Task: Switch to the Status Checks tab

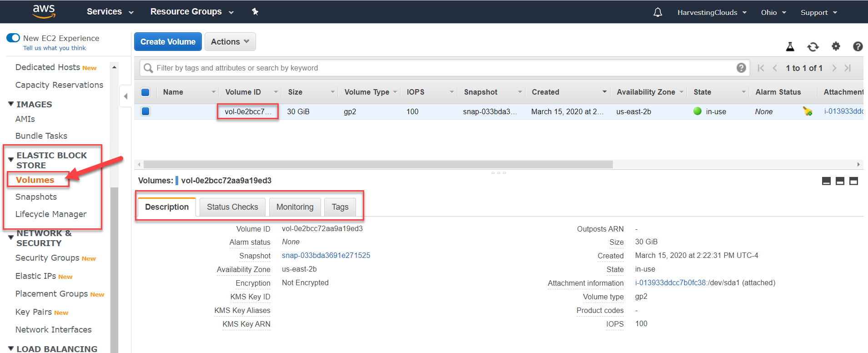Action: pyautogui.click(x=232, y=207)
